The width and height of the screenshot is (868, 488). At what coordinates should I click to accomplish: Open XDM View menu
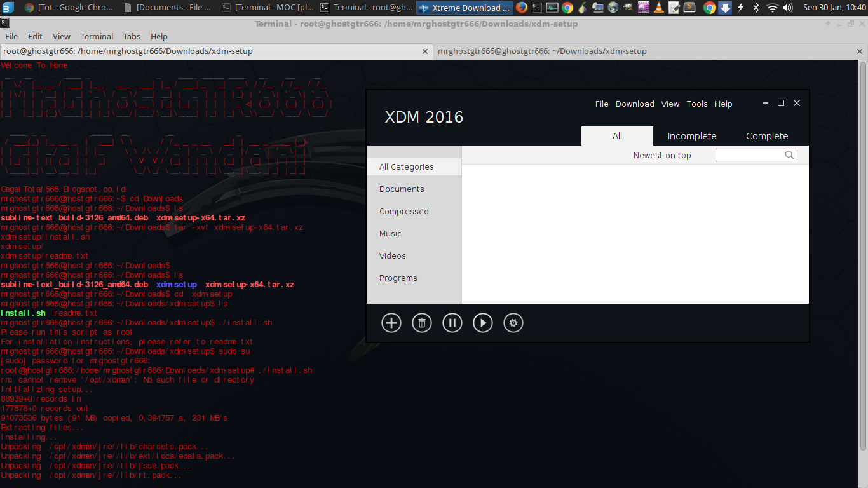point(670,104)
